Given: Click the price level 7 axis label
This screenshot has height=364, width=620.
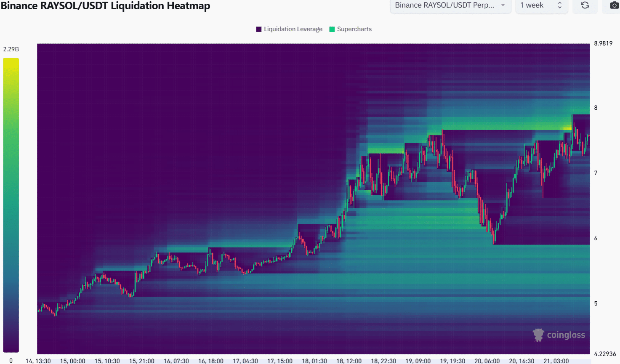Looking at the screenshot, I should [596, 173].
